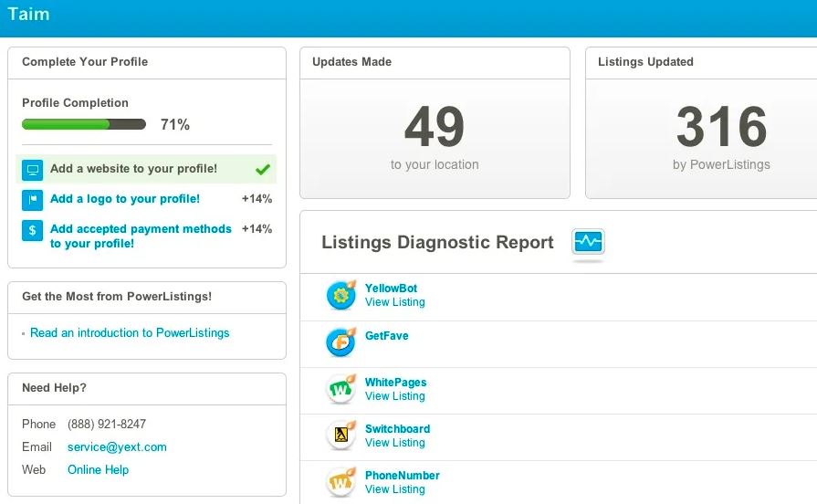Click View Listing under YellowBot
Viewport: 817px width, 504px height.
[x=395, y=302]
